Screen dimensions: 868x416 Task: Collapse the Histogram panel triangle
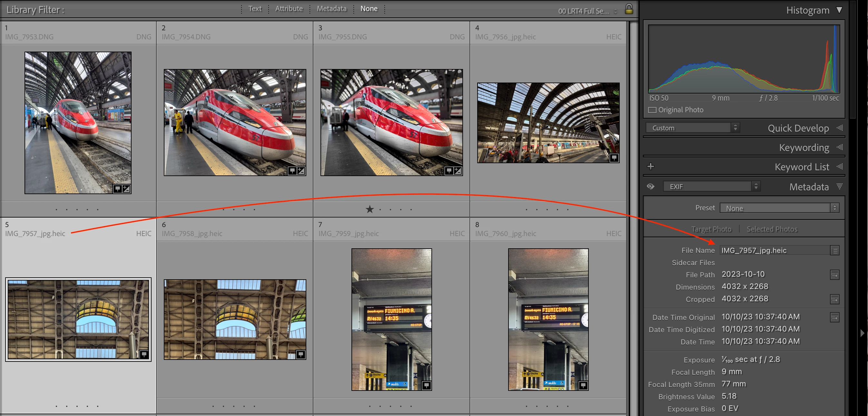(x=839, y=10)
